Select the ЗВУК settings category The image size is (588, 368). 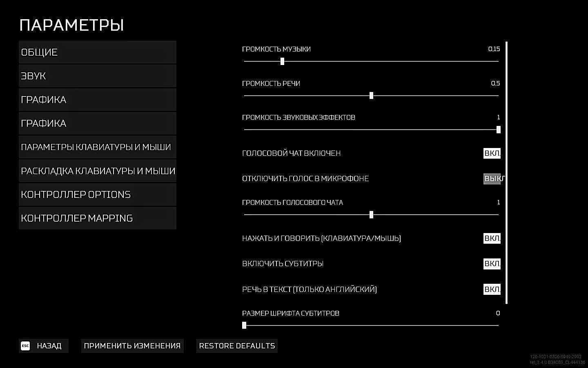(x=97, y=76)
